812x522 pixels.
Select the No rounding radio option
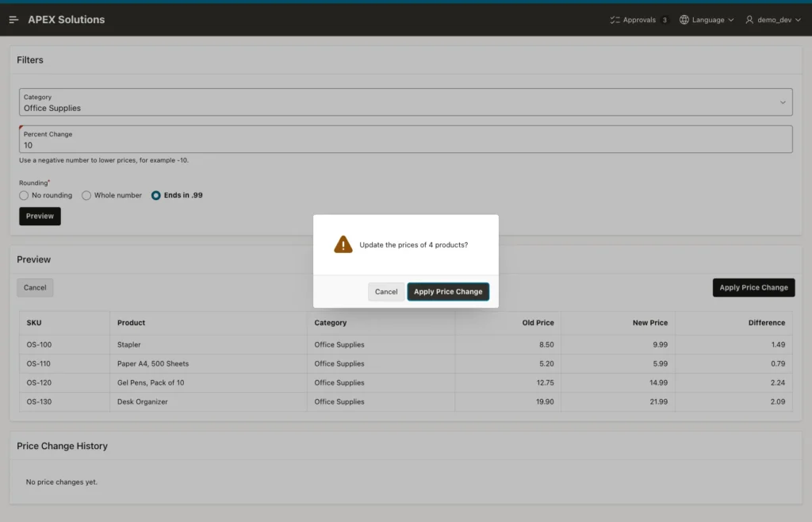point(24,195)
